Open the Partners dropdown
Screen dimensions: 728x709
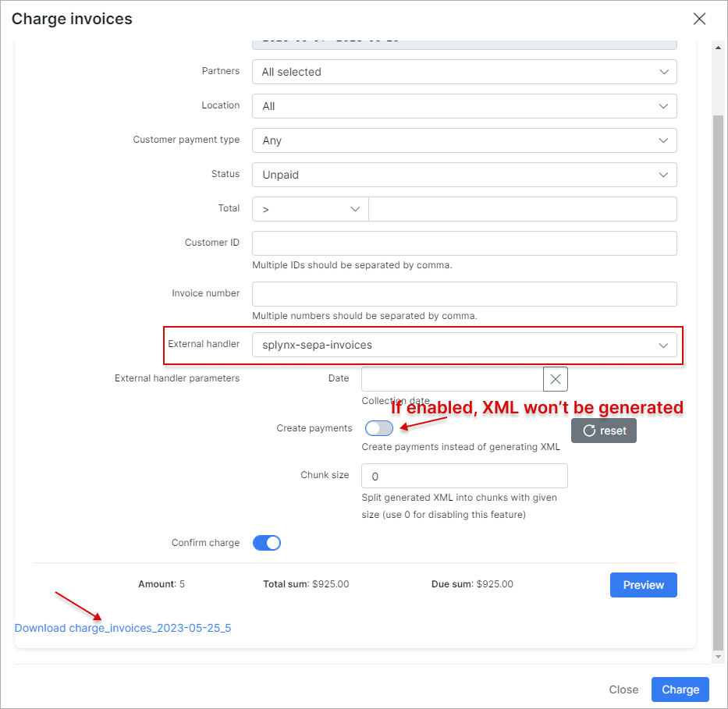point(464,72)
